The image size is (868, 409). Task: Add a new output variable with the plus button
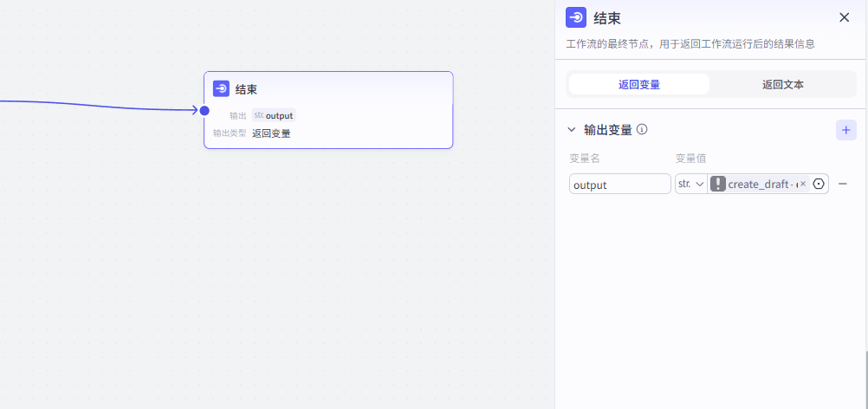[845, 130]
